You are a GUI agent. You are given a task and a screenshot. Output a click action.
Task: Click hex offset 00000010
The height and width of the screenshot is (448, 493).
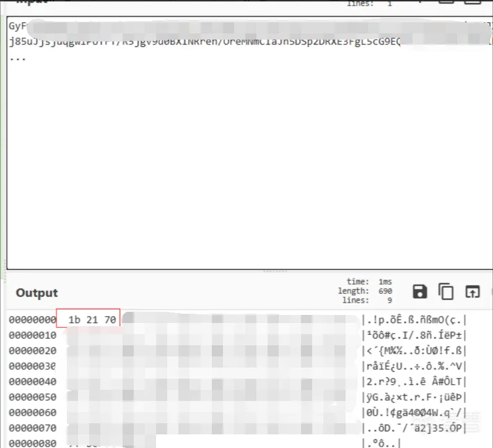pos(32,335)
